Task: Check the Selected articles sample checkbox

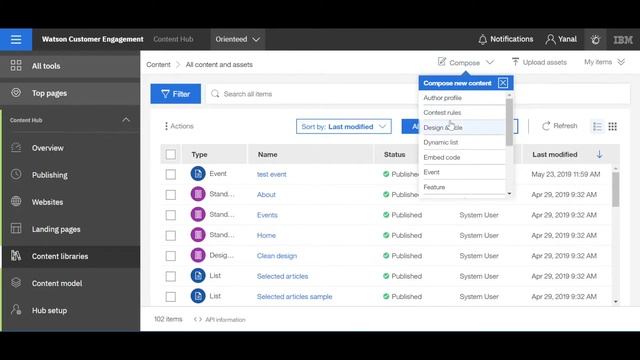Action: (171, 297)
